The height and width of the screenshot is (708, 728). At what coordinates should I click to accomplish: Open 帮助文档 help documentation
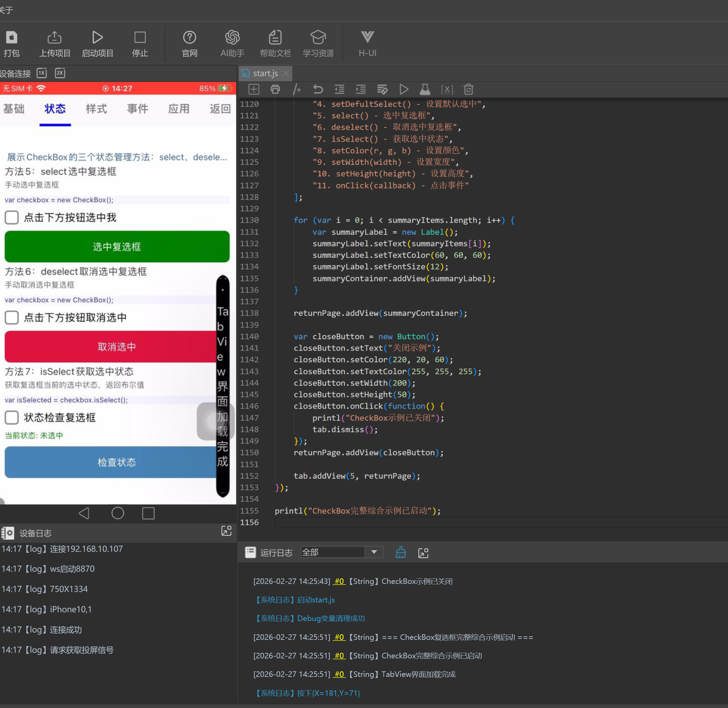[x=275, y=37]
